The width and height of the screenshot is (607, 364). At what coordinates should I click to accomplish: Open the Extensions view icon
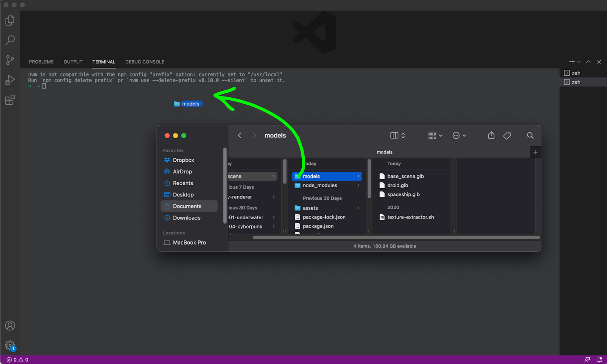[x=10, y=100]
